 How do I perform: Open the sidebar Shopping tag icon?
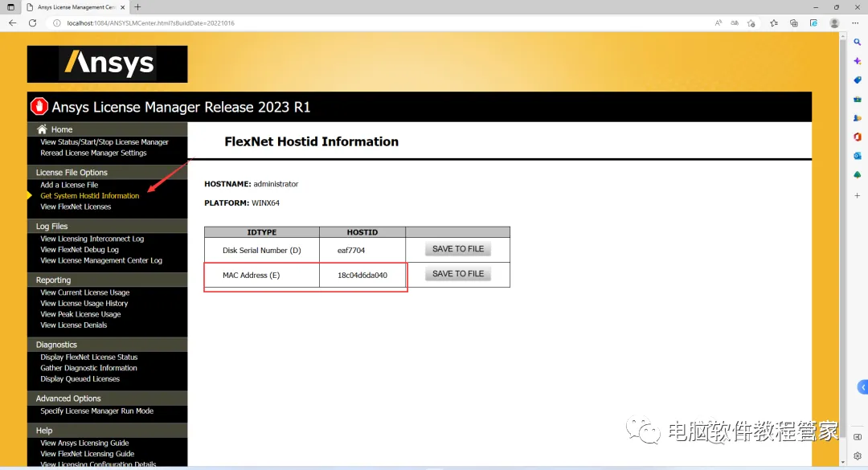coord(858,80)
